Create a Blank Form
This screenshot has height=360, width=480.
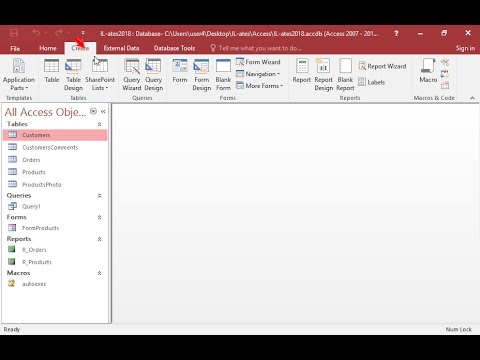(x=223, y=75)
